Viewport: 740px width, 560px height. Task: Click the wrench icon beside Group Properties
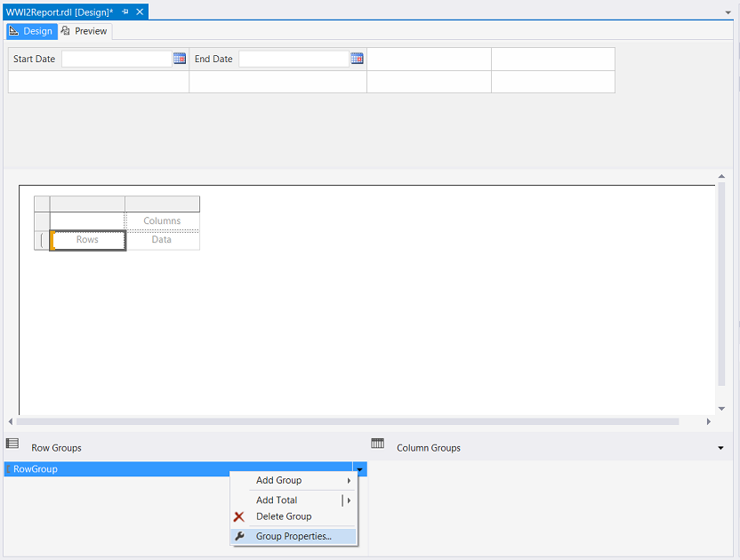tap(240, 536)
